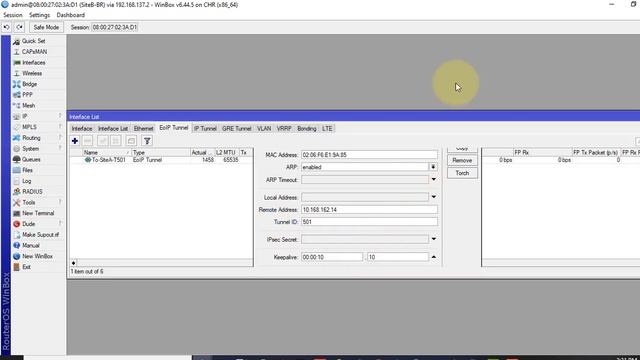This screenshot has width=640, height=360.
Task: Sort by the L2 MTU column header
Action: tap(227, 152)
